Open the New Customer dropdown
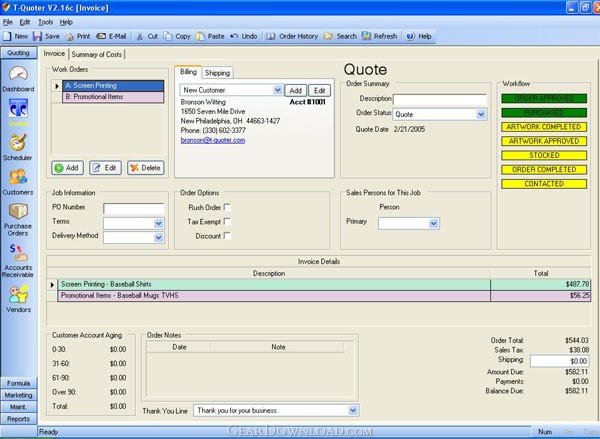600x439 pixels. [277, 90]
